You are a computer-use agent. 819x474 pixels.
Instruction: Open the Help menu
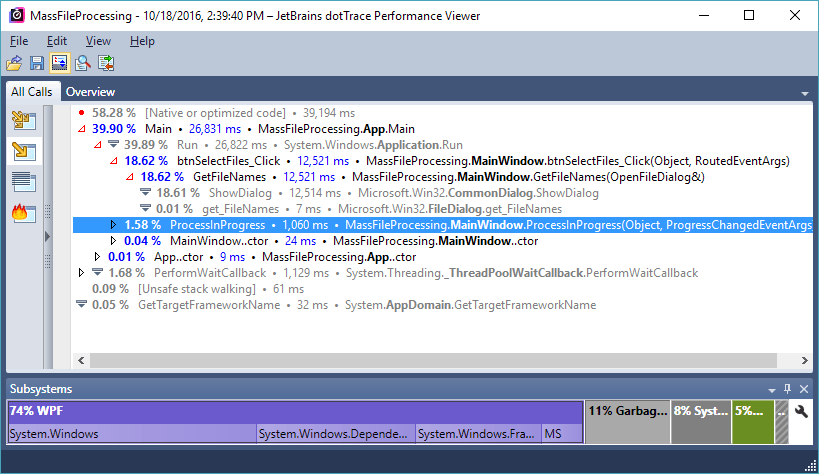[142, 41]
